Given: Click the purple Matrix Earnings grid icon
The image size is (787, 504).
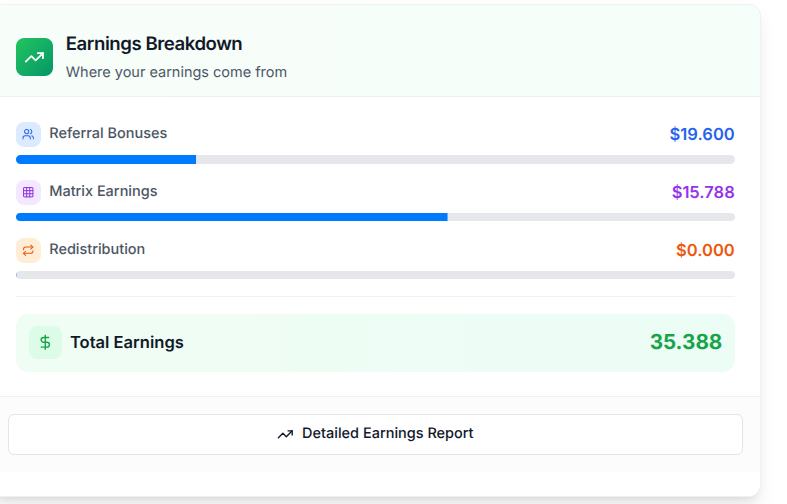Looking at the screenshot, I should pyautogui.click(x=28, y=192).
